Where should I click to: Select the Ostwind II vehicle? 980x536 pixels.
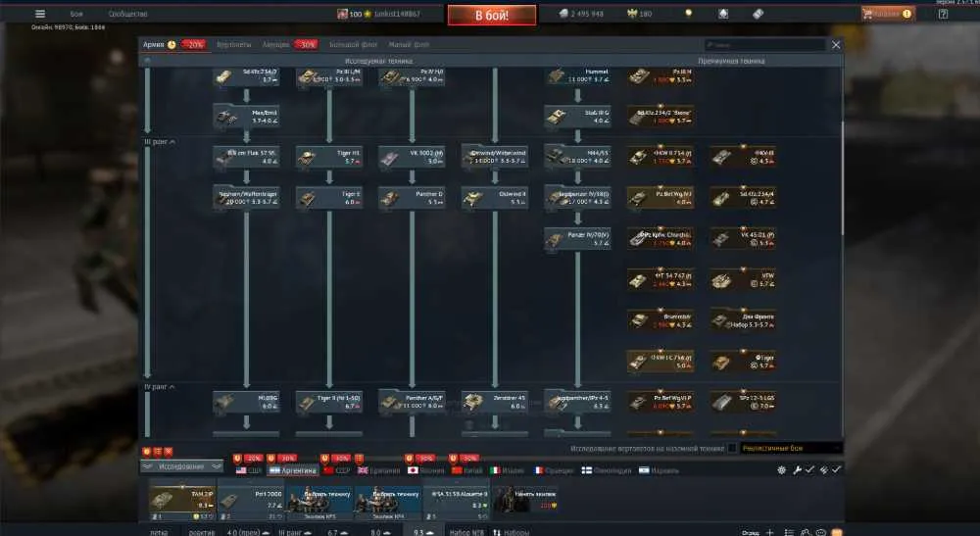[x=495, y=198]
